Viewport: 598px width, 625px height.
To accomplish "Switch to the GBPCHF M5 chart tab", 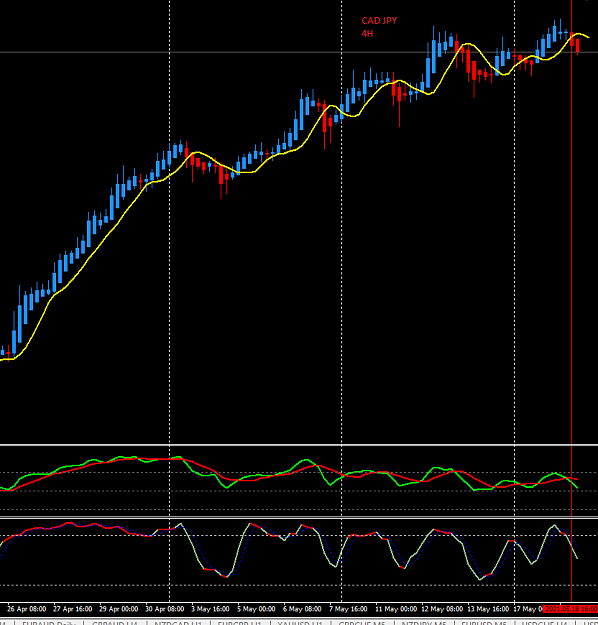I will (362, 623).
